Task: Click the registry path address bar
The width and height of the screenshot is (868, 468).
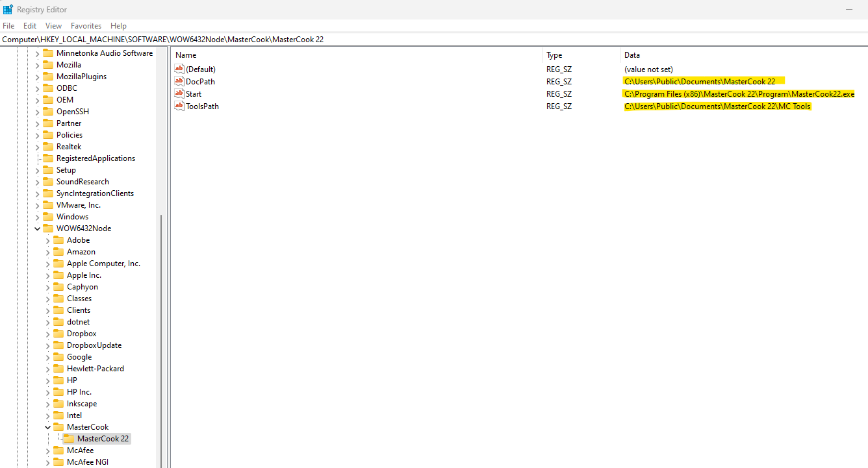Action: coord(434,40)
